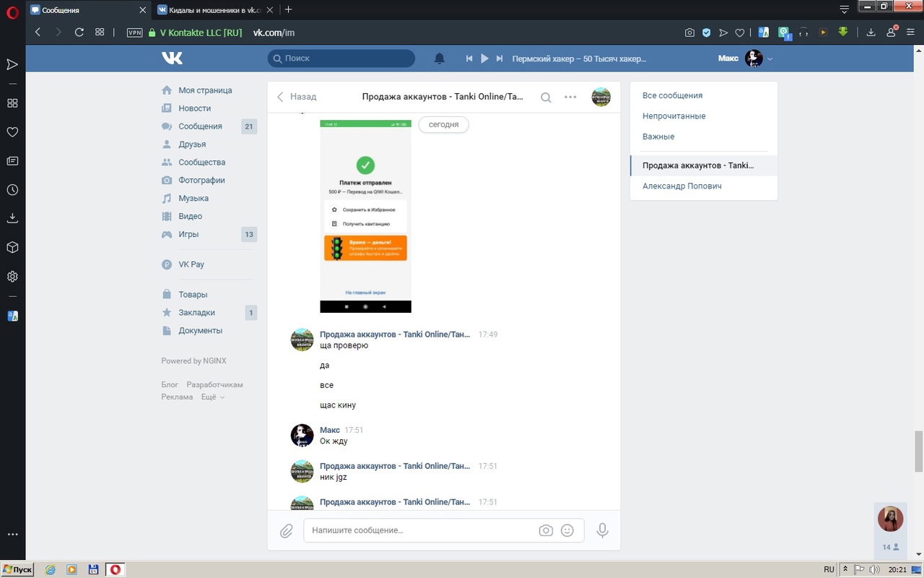Open Opera sidebar settings gear icon

pyautogui.click(x=12, y=277)
